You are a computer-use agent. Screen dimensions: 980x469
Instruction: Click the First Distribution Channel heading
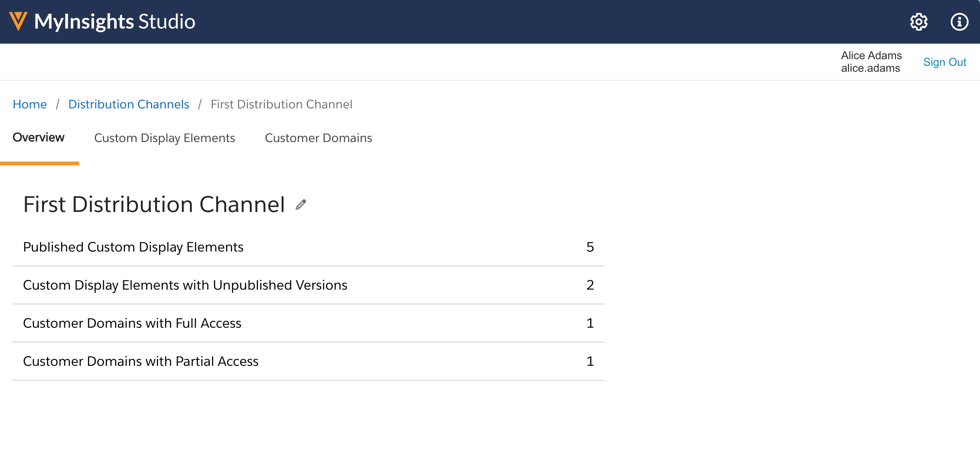point(154,205)
